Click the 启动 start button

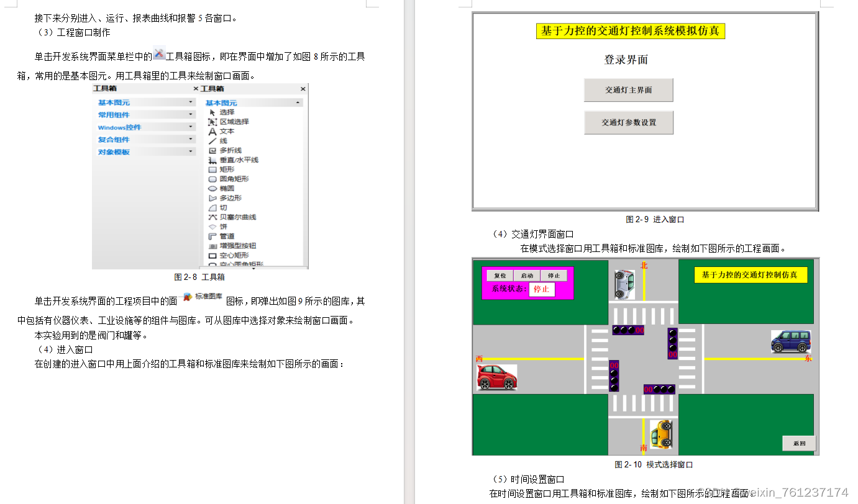click(x=527, y=276)
